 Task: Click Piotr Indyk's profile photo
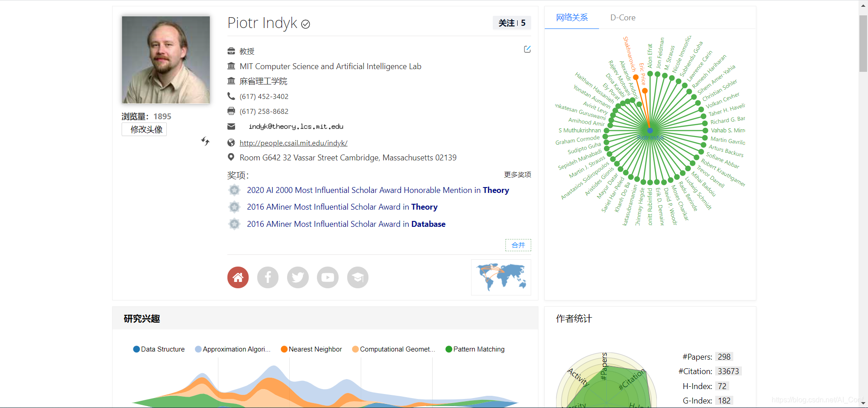(166, 60)
